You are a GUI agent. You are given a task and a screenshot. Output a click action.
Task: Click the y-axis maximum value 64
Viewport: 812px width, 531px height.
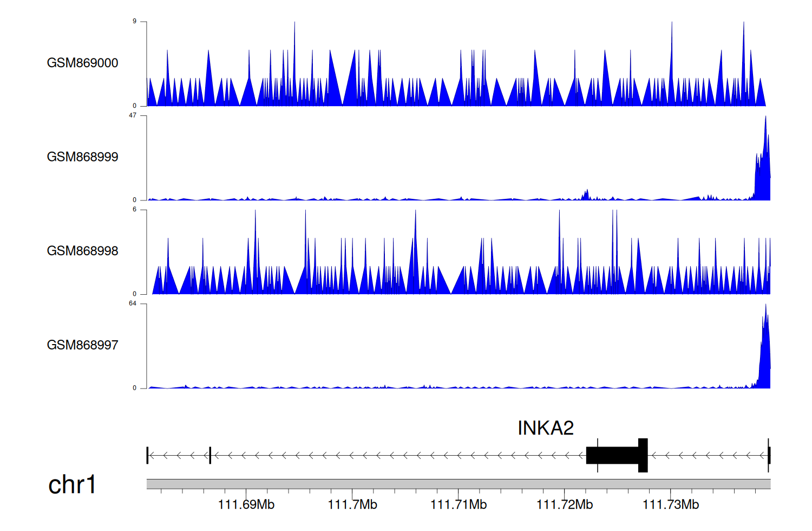133,303
